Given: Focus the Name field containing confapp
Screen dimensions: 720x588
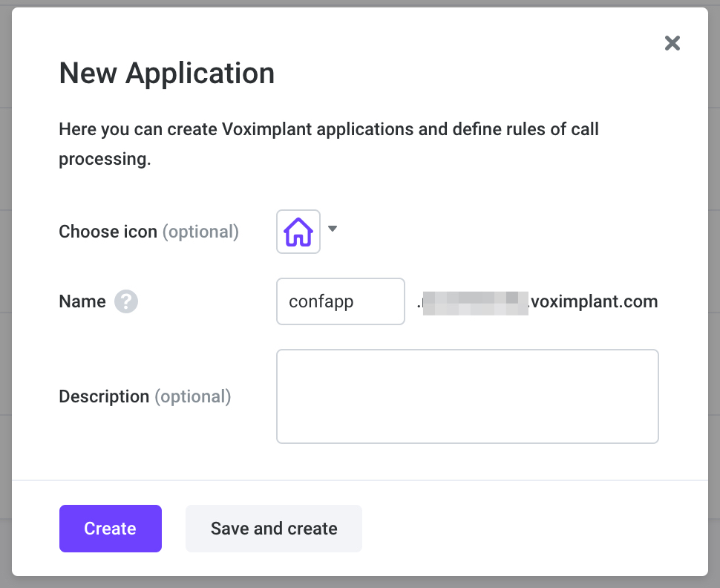Looking at the screenshot, I should click(340, 301).
